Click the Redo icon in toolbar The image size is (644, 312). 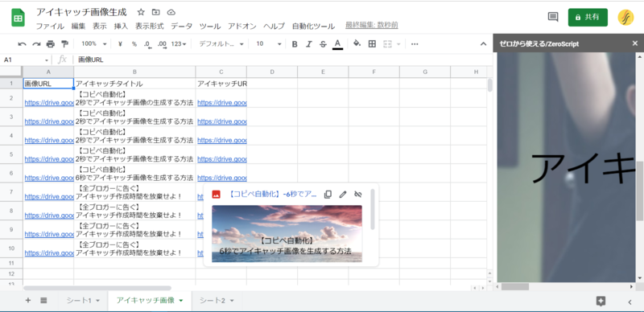coord(36,44)
